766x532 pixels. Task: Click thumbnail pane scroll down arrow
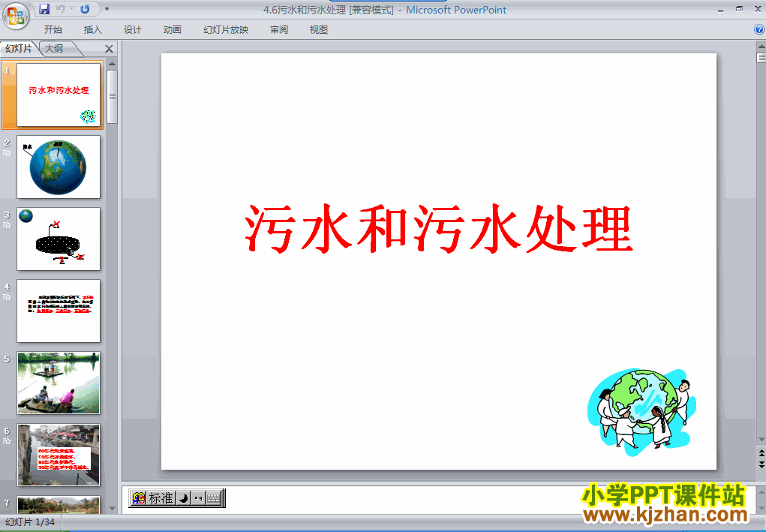tap(113, 509)
